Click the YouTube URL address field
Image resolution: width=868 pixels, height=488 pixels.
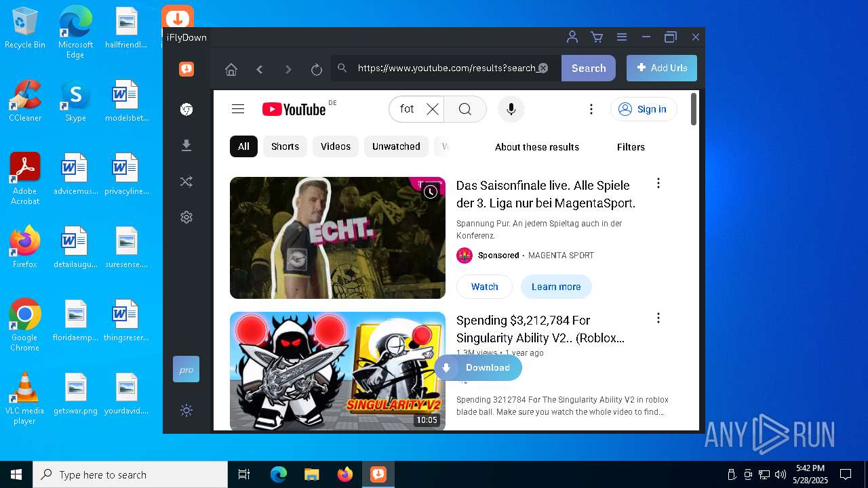pyautogui.click(x=446, y=68)
